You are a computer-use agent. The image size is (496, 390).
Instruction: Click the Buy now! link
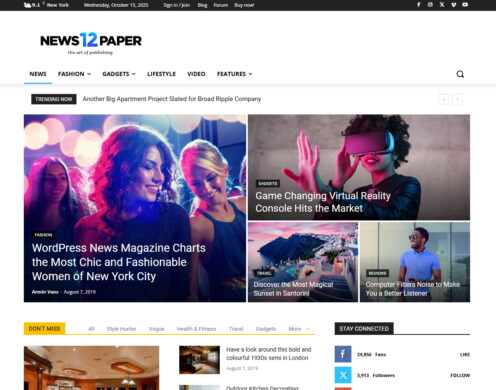244,5
